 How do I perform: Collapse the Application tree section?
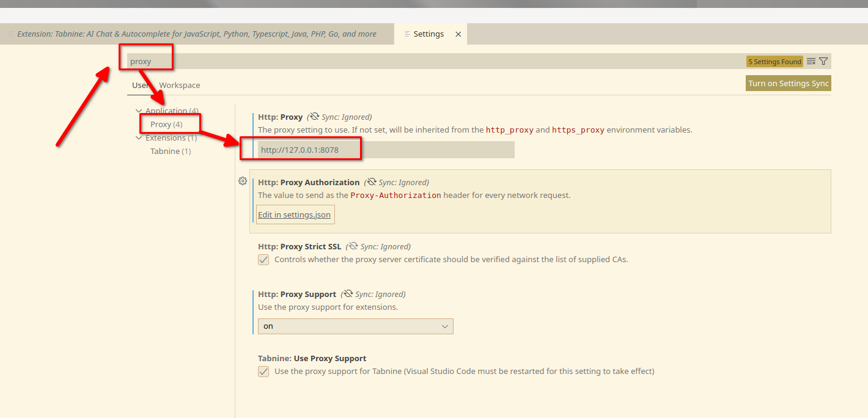click(139, 111)
